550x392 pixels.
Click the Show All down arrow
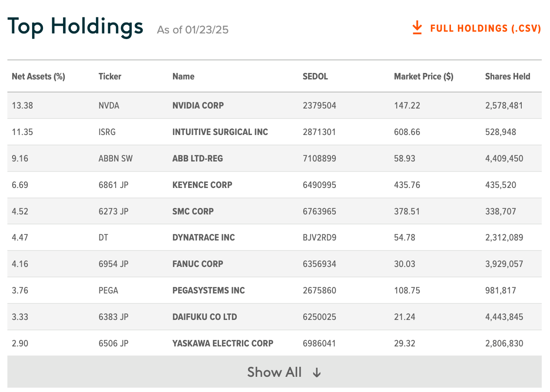[x=317, y=372]
